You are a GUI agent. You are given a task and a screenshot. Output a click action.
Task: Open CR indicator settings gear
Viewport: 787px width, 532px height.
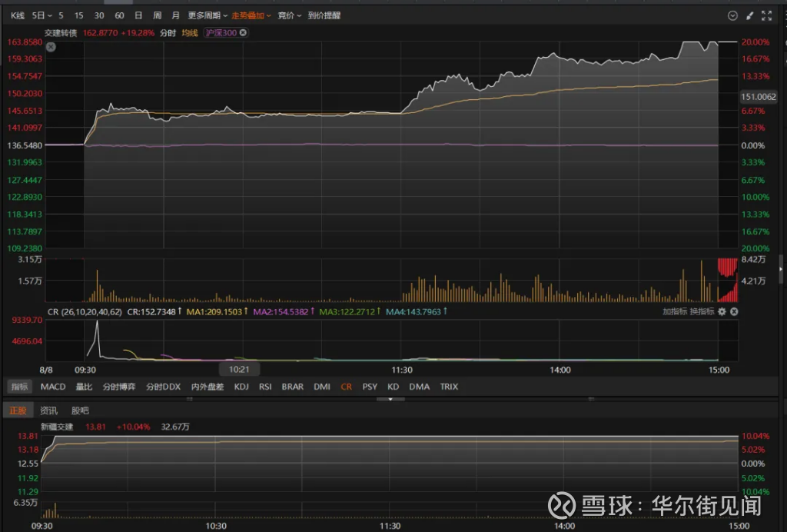722,311
